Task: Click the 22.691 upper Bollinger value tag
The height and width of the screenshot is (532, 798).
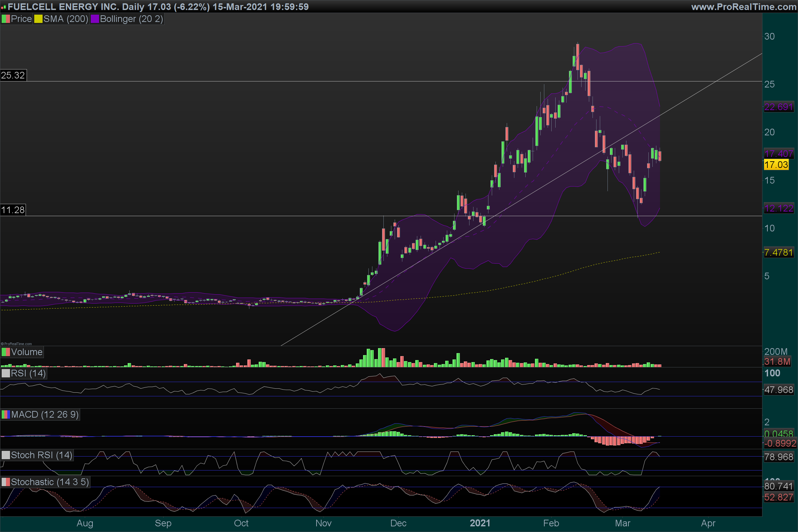Action: click(778, 107)
